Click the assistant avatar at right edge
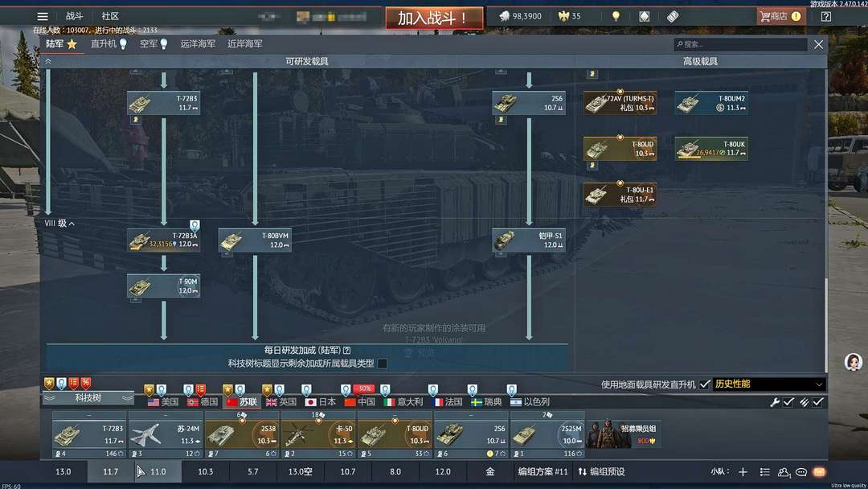868x489 pixels. 853,362
